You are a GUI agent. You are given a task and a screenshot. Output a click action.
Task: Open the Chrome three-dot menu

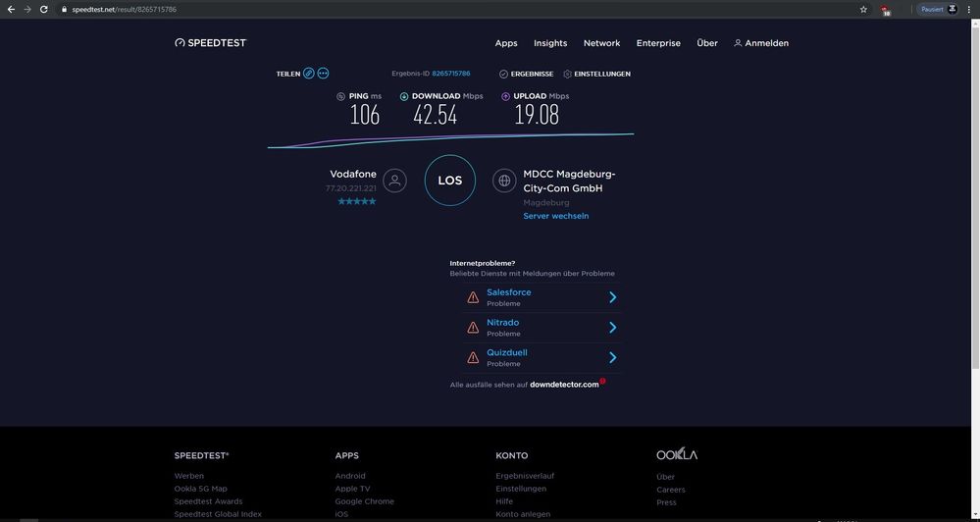(x=969, y=10)
